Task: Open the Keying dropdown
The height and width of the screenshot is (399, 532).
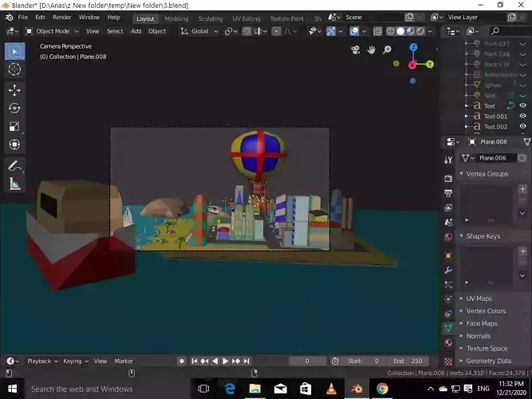Action: (76, 361)
